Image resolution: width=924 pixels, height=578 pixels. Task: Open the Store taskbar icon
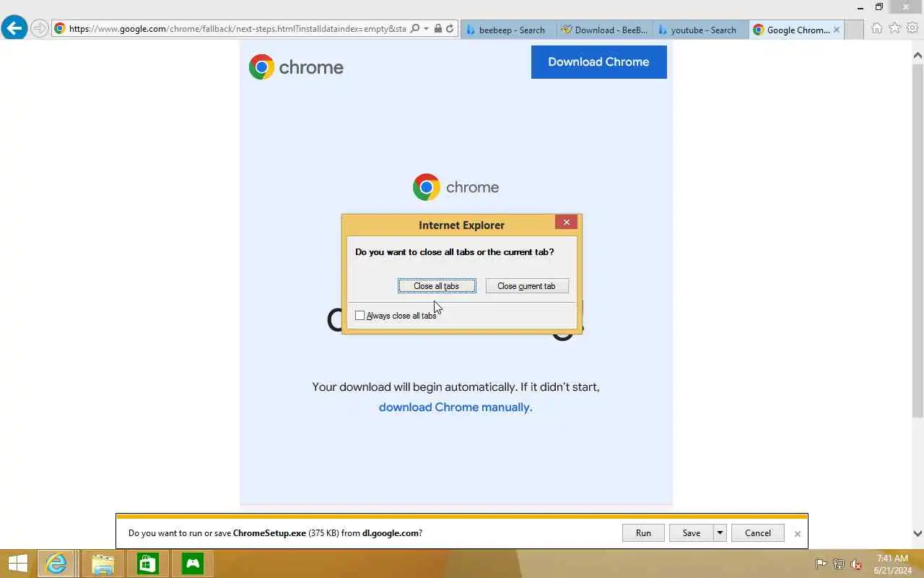click(x=148, y=564)
